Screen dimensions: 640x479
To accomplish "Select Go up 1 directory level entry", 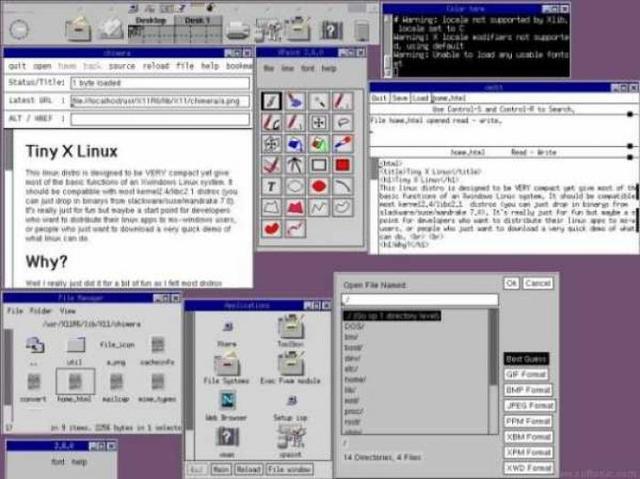I will [x=392, y=316].
